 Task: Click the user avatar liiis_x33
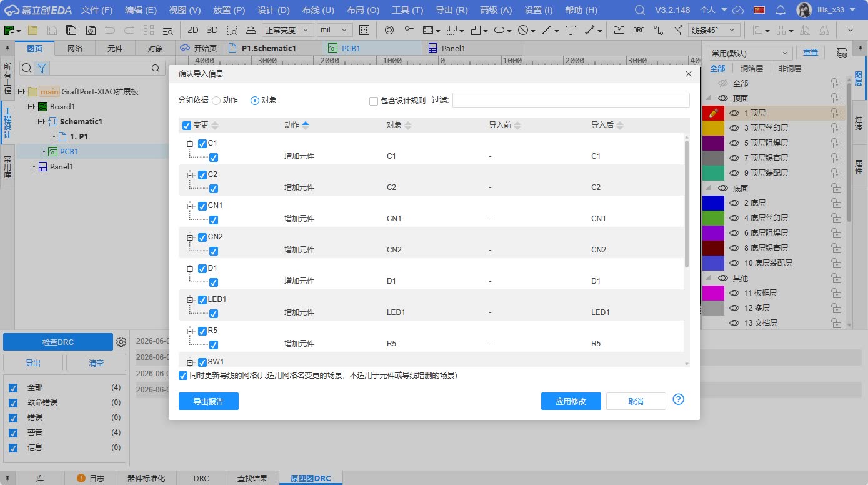tap(804, 10)
